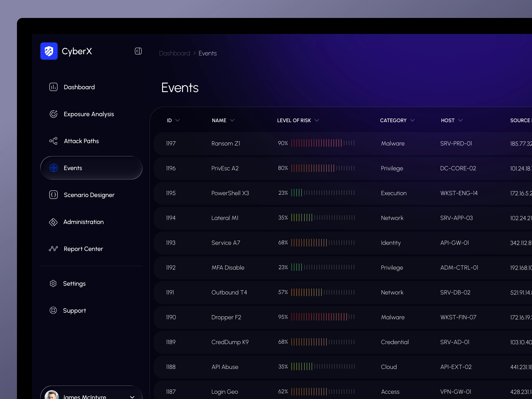Go to Dashboard in the breadcrumb

coord(174,53)
